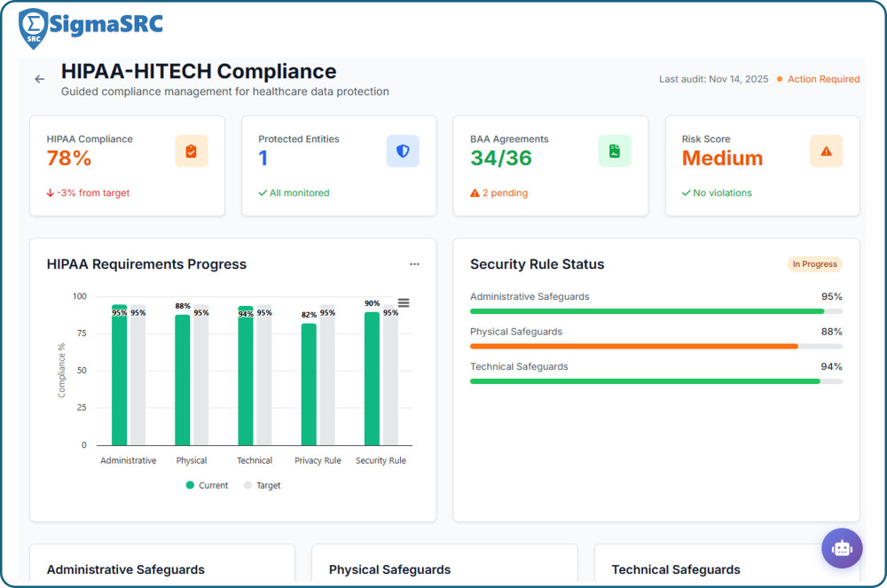Viewport: 887px width, 588px height.
Task: Toggle the Current series in chart legend
Action: pyautogui.click(x=207, y=485)
